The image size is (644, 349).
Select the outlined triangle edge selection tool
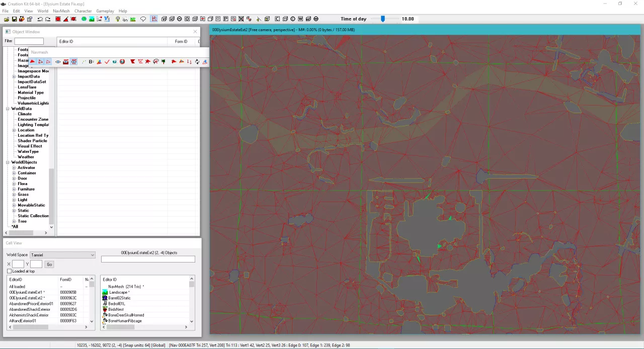[40, 61]
